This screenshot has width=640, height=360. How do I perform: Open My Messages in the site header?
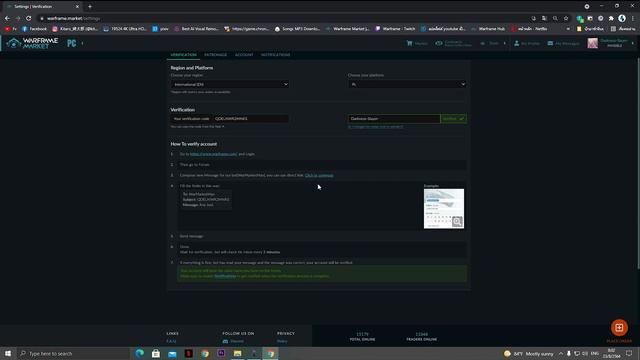[x=563, y=43]
